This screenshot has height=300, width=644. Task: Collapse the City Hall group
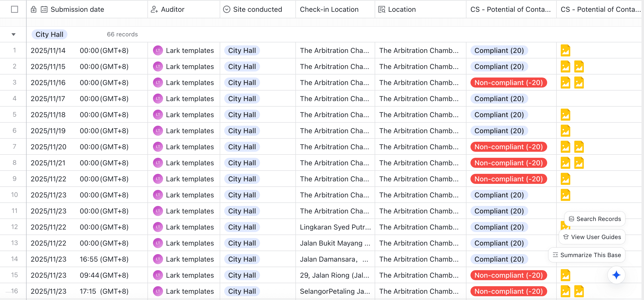tap(14, 34)
